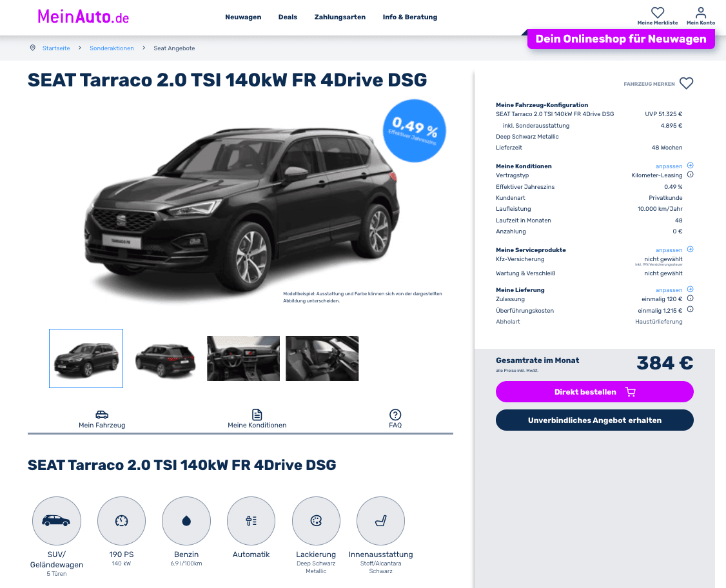Click the SUV/Geländewagen car icon
The image size is (726, 588).
(x=57, y=521)
